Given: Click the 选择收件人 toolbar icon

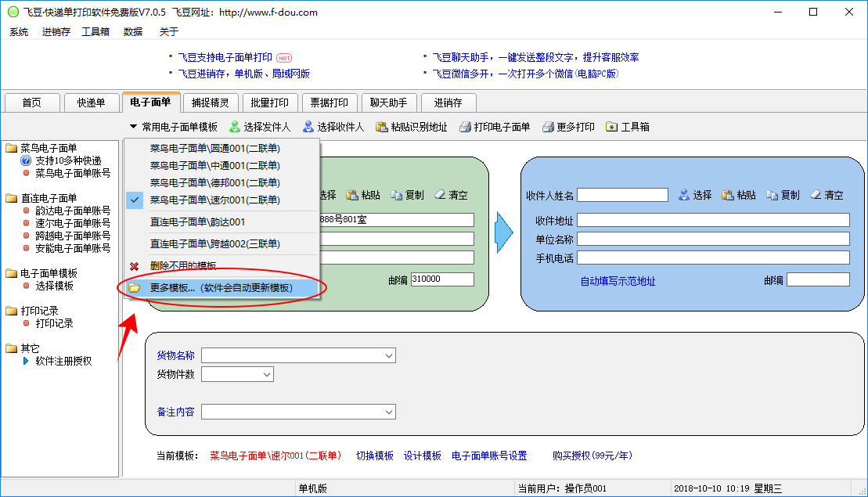Looking at the screenshot, I should 308,127.
